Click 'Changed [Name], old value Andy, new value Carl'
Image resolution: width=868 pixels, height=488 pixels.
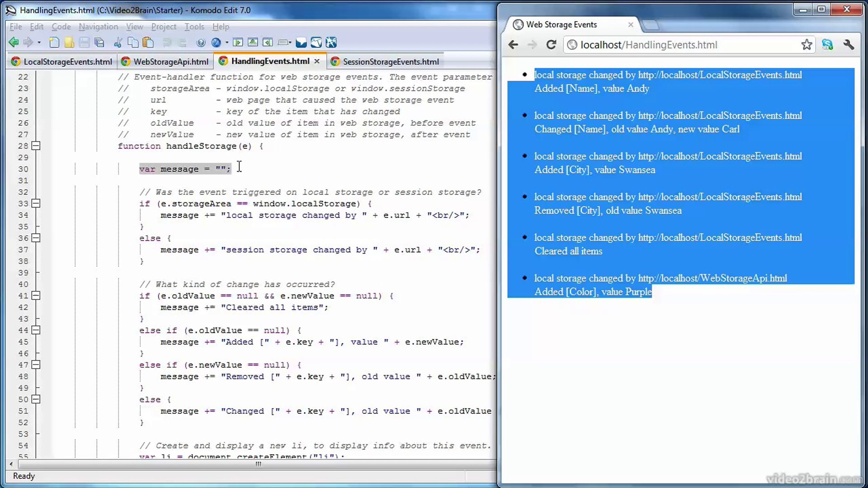(x=637, y=129)
